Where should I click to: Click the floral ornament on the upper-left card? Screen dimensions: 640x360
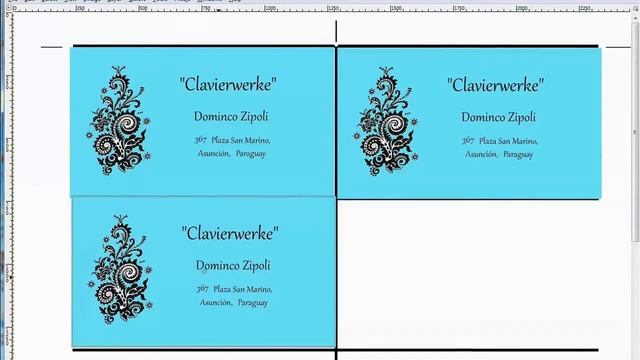tap(119, 120)
